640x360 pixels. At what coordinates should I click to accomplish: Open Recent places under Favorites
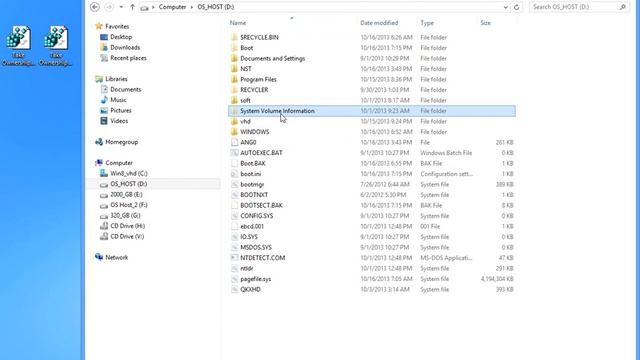[128, 58]
